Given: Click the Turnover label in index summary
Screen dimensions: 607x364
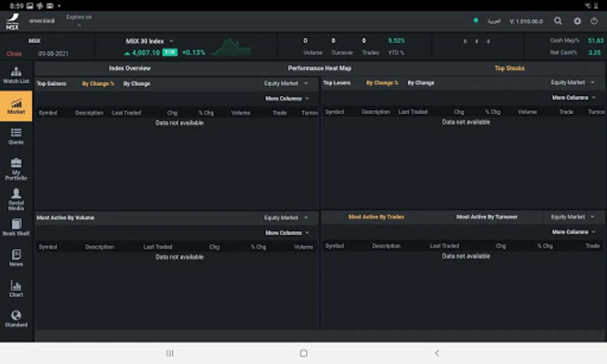Looking at the screenshot, I should [342, 53].
